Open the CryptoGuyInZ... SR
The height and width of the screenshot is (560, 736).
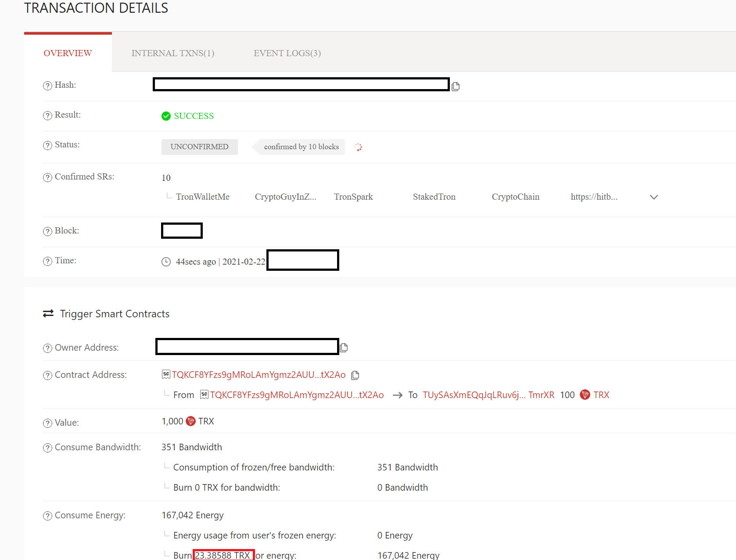pyautogui.click(x=286, y=197)
